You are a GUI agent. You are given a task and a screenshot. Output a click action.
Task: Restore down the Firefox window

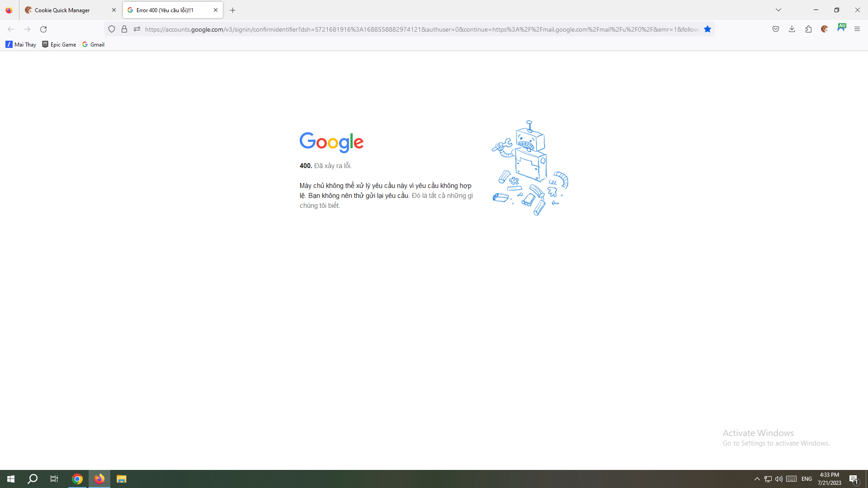click(837, 10)
